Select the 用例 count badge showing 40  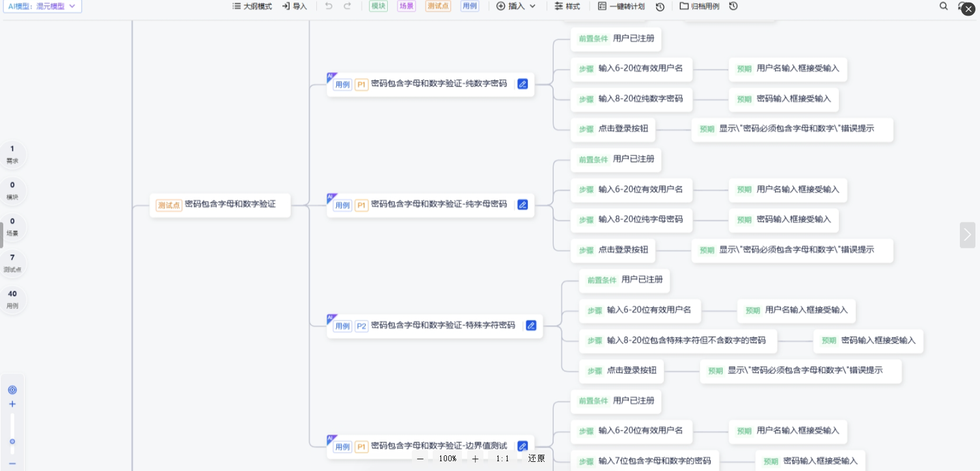(12, 300)
